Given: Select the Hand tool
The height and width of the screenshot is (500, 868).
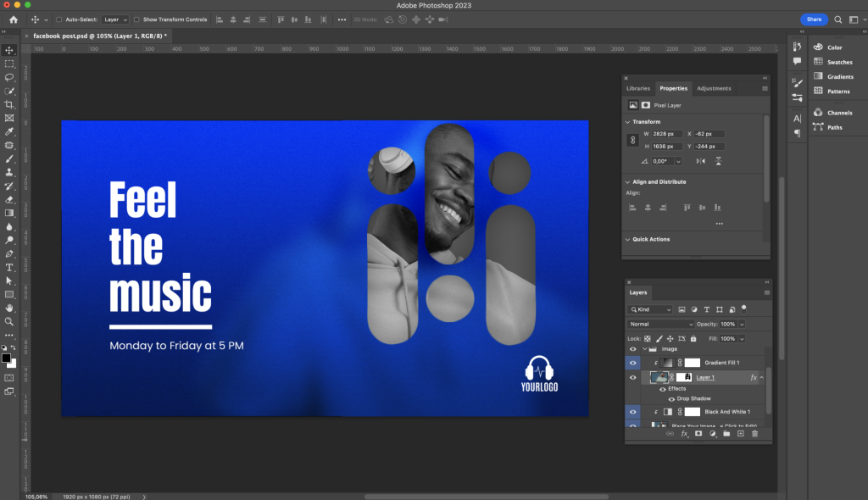Looking at the screenshot, I should coord(9,308).
